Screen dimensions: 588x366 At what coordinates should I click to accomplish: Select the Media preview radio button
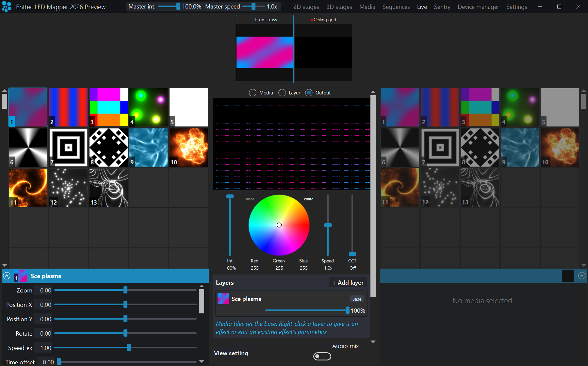[253, 93]
